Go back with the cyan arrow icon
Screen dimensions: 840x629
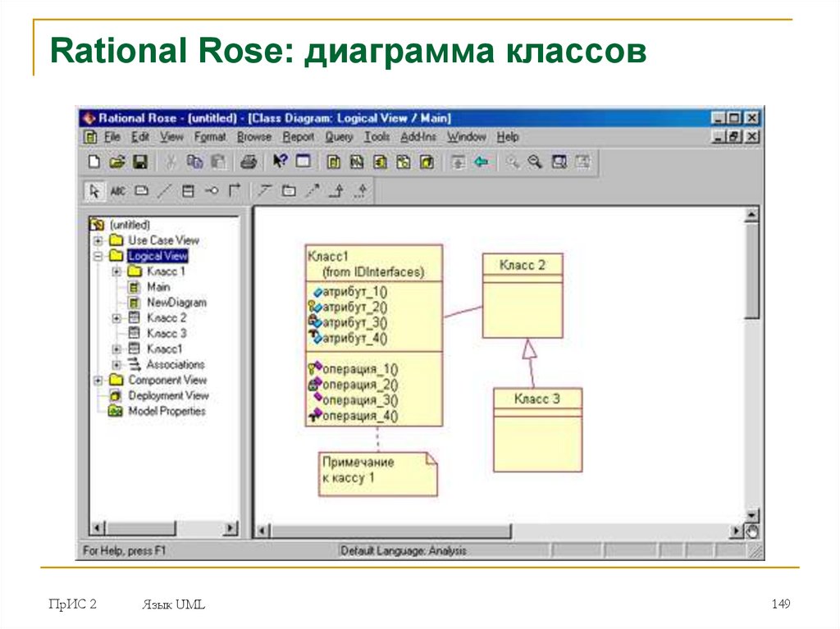pos(481,162)
